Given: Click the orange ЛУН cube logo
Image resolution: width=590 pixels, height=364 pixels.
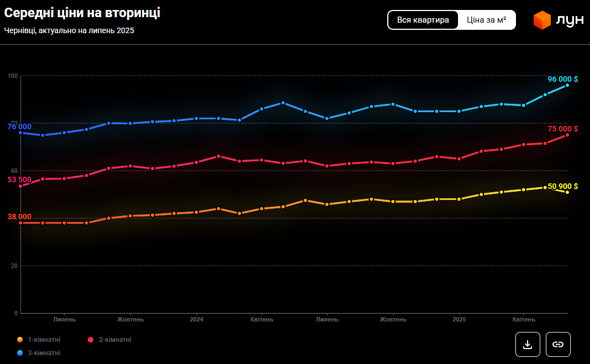Looking at the screenshot, I should 542,20.
